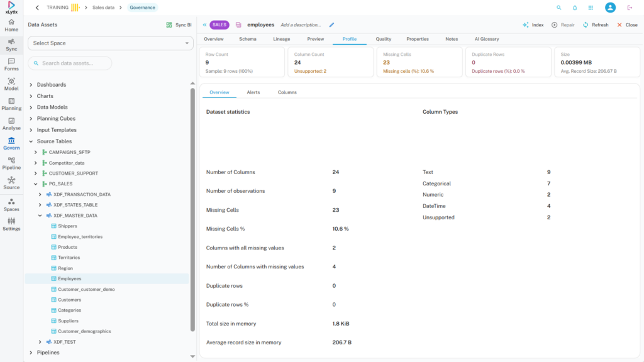Expand the Dashboards tree node
This screenshot has width=644, height=362.
pos(31,85)
